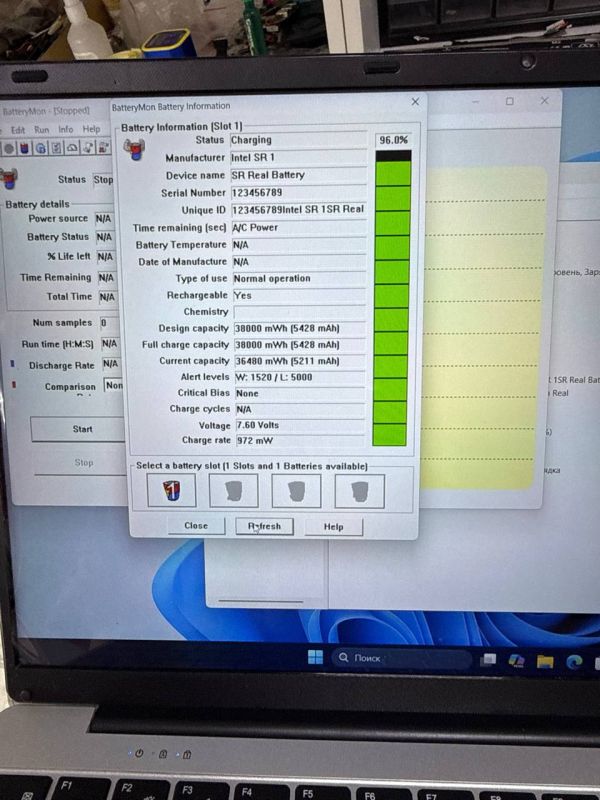This screenshot has width=600, height=800.
Task: Click the last red battery toolbar icon
Action: (104, 147)
